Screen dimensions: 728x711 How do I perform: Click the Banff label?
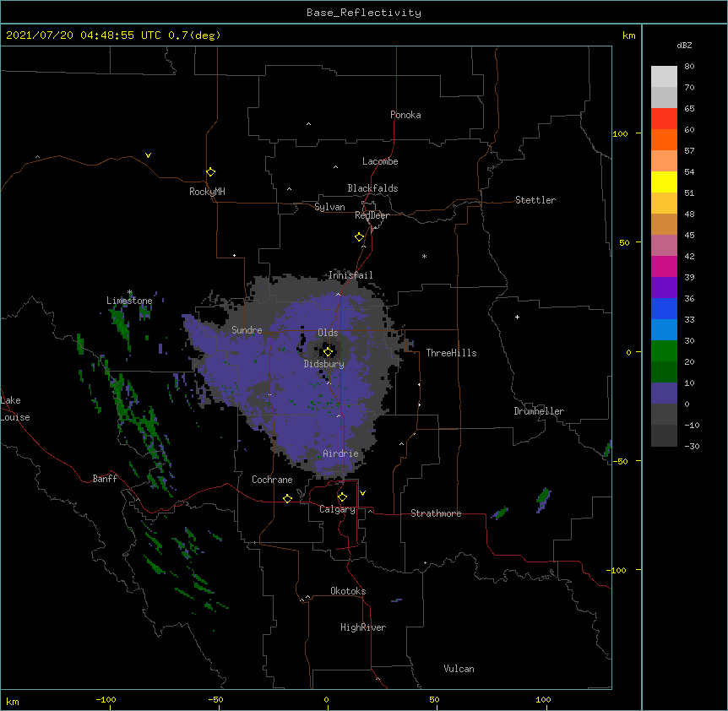105,479
